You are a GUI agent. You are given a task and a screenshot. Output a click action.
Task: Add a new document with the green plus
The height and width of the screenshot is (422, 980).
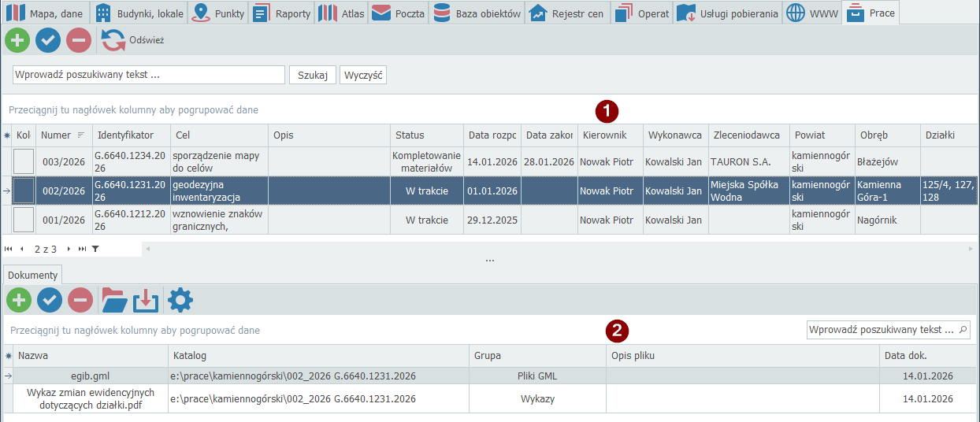[x=19, y=300]
